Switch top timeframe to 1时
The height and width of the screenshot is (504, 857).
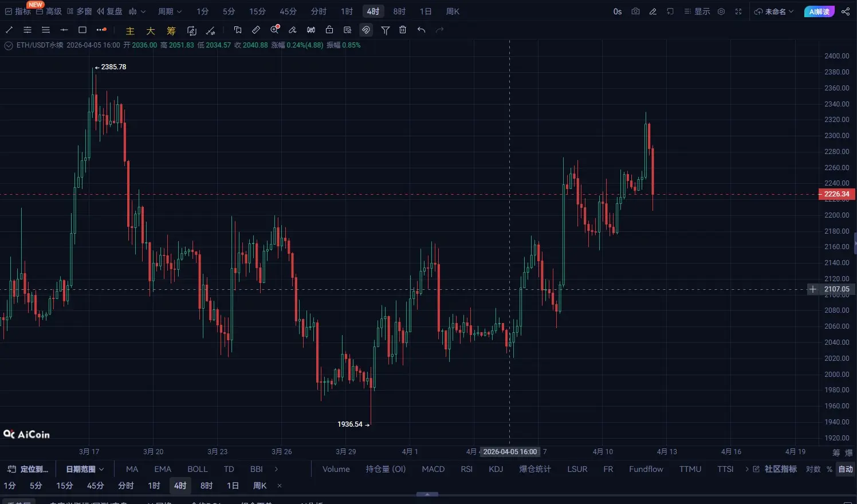point(347,11)
